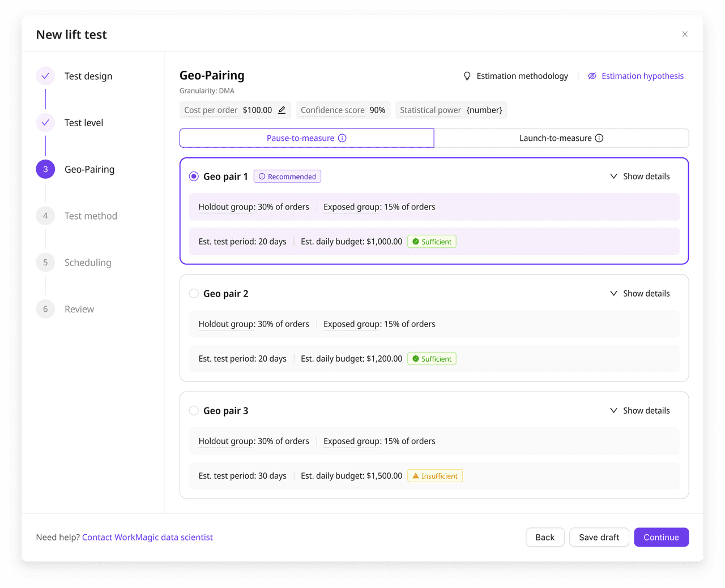Click Geo pair 3 'Exposed group: 15% of orders'
The width and height of the screenshot is (725, 588).
point(379,441)
